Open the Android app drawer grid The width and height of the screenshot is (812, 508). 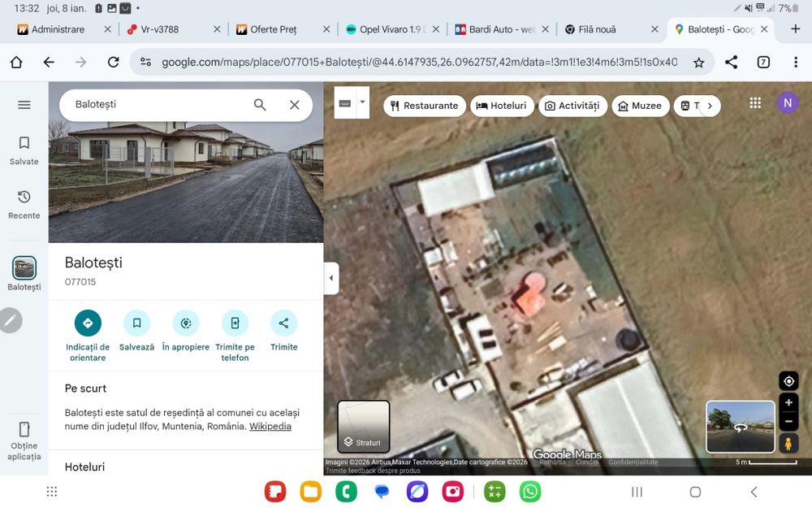(52, 492)
